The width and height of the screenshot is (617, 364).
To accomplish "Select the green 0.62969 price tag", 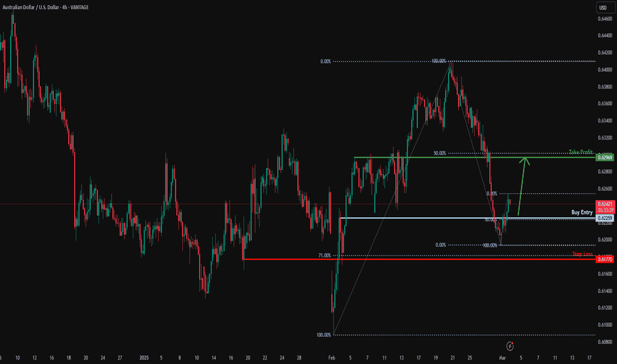I will tap(605, 158).
